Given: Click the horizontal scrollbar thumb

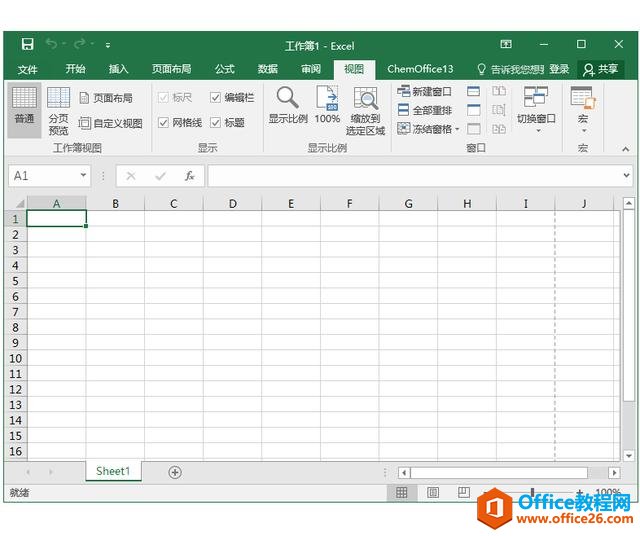Looking at the screenshot, I should point(499,473).
